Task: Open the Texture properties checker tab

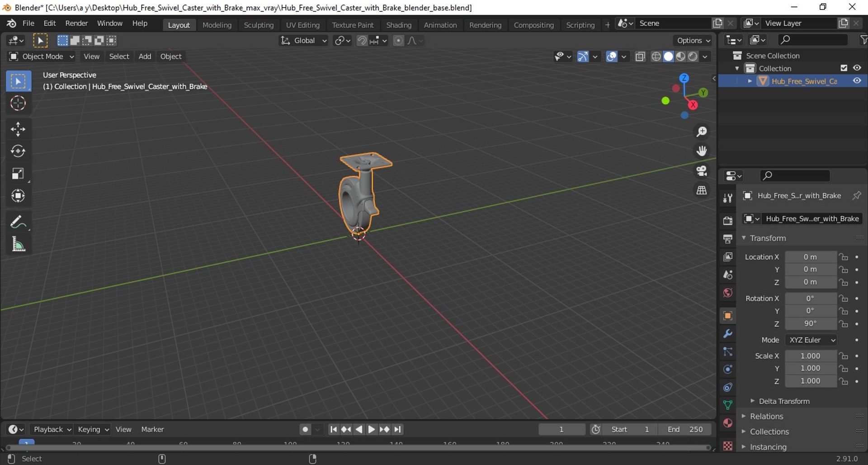Action: 727,446
